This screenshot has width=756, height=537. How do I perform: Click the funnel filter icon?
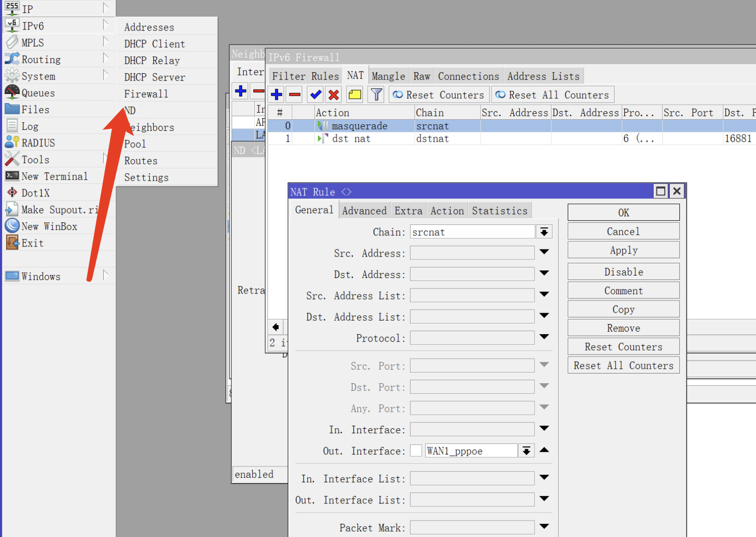[376, 95]
